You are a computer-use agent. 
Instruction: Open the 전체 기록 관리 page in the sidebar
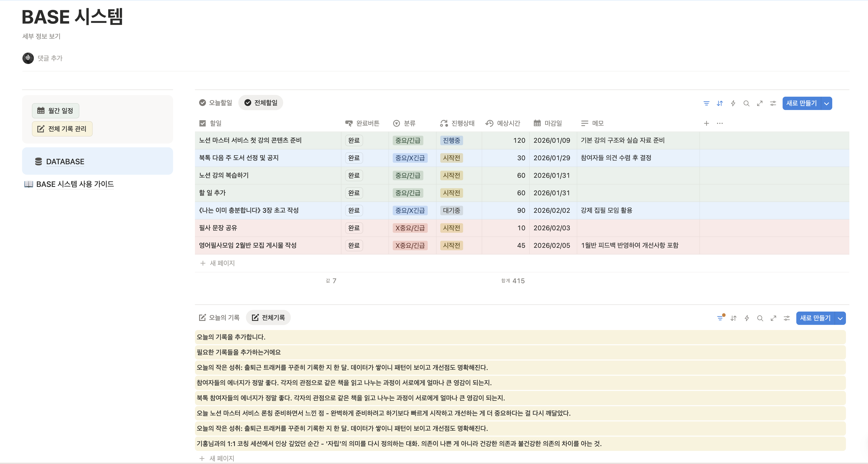[62, 128]
